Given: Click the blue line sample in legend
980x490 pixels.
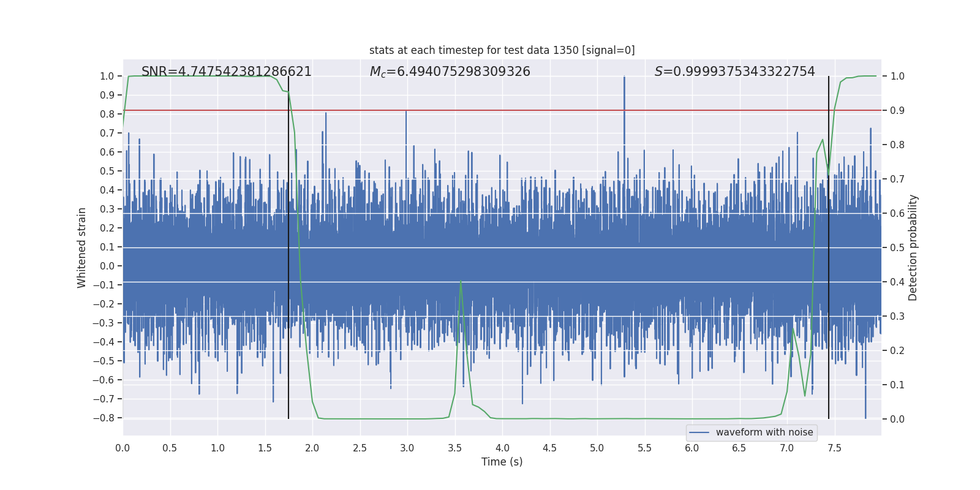Looking at the screenshot, I should (699, 432).
